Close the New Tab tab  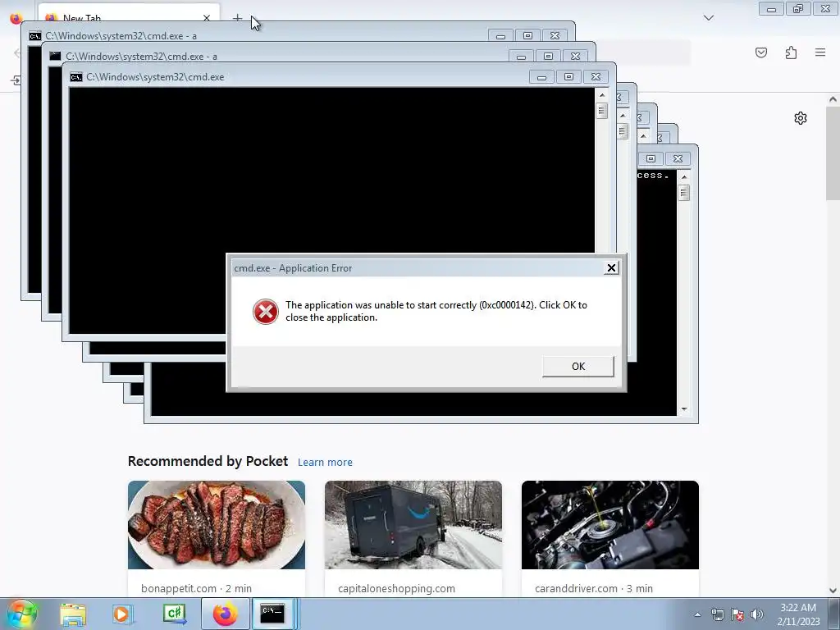(207, 18)
